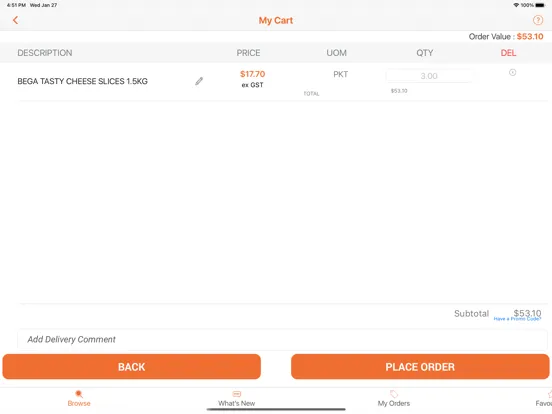Select the UOM column header
Image resolution: width=552 pixels, height=414 pixels.
[x=337, y=53]
